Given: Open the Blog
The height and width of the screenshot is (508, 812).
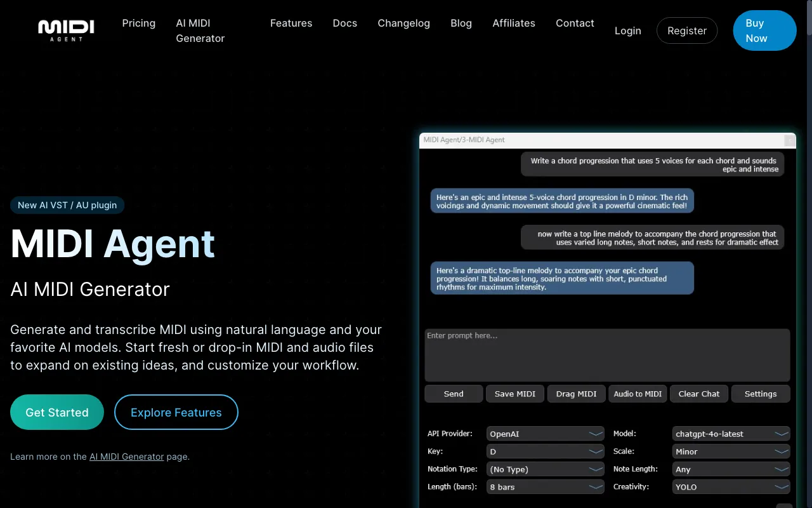Looking at the screenshot, I should click(461, 23).
